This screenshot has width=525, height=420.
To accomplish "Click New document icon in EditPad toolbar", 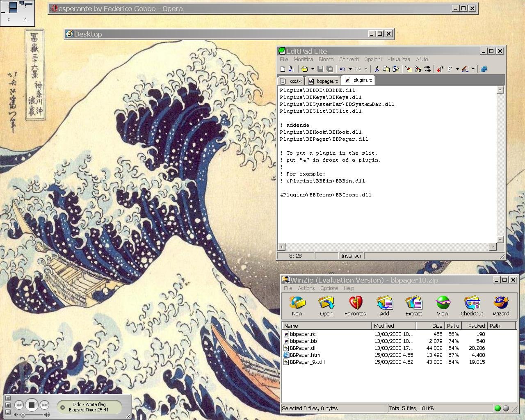I will (x=283, y=69).
